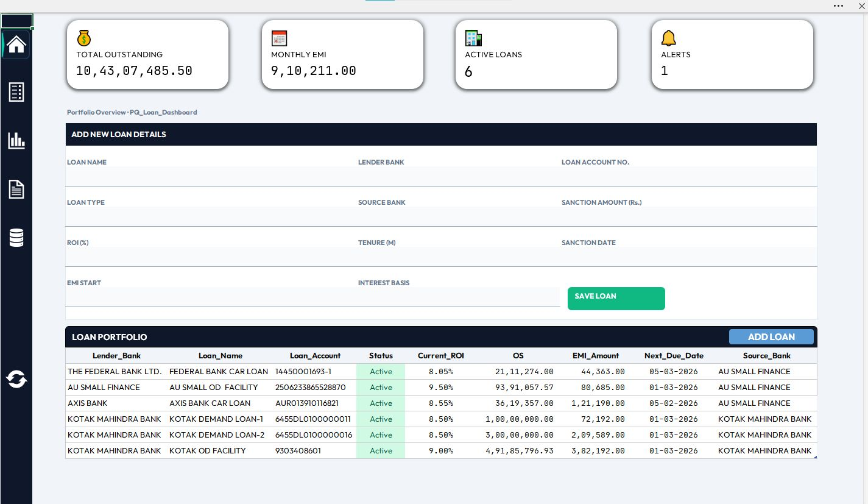Click the building icon on Active Loans card
868x504 pixels.
tap(473, 38)
